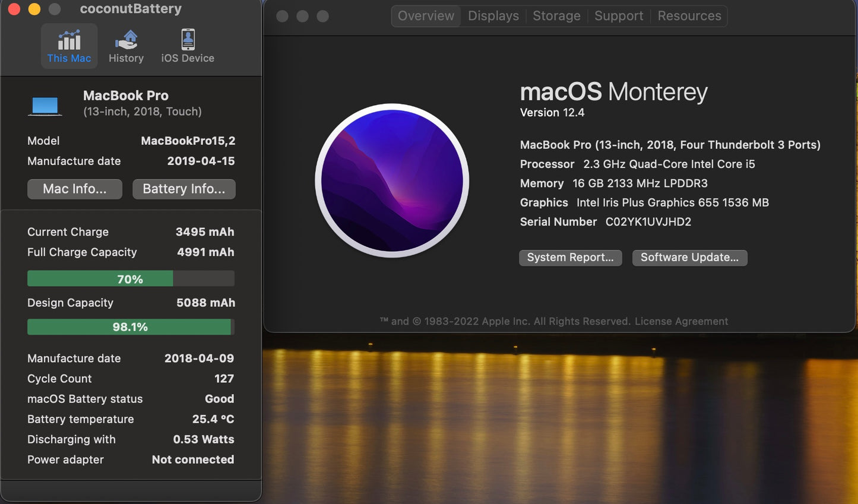
Task: Click the bar chart icon above This Mac
Action: tap(69, 39)
